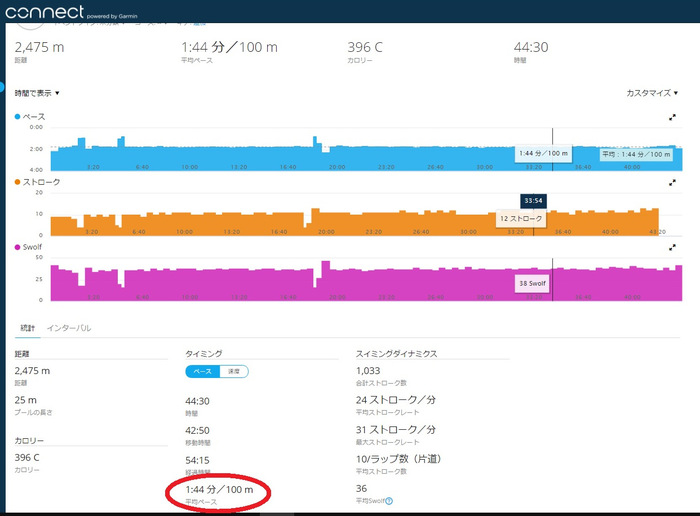Click the 42:50 moving time value
The width and height of the screenshot is (700, 516).
(x=197, y=431)
